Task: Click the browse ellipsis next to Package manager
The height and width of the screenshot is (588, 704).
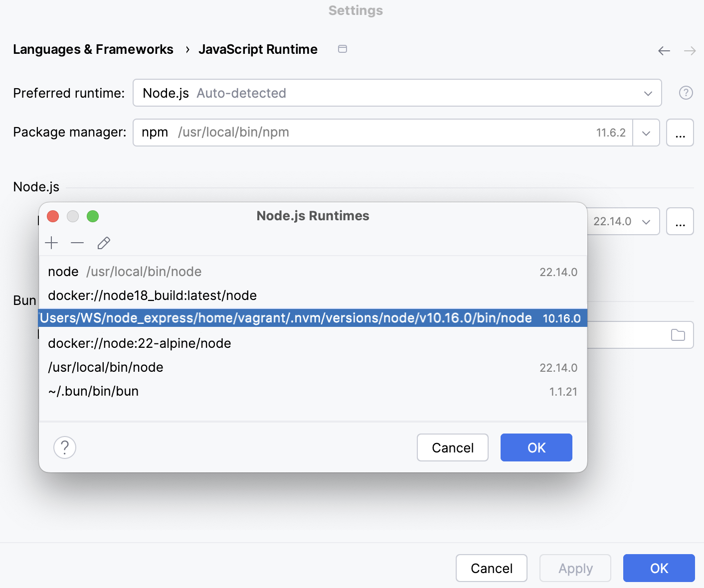Action: click(680, 133)
